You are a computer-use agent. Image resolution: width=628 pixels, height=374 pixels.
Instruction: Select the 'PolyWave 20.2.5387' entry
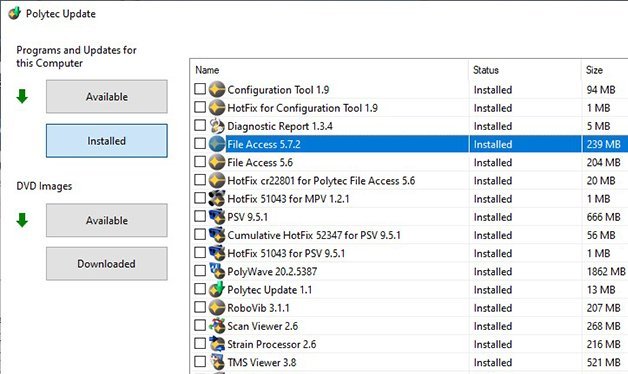tap(272, 271)
